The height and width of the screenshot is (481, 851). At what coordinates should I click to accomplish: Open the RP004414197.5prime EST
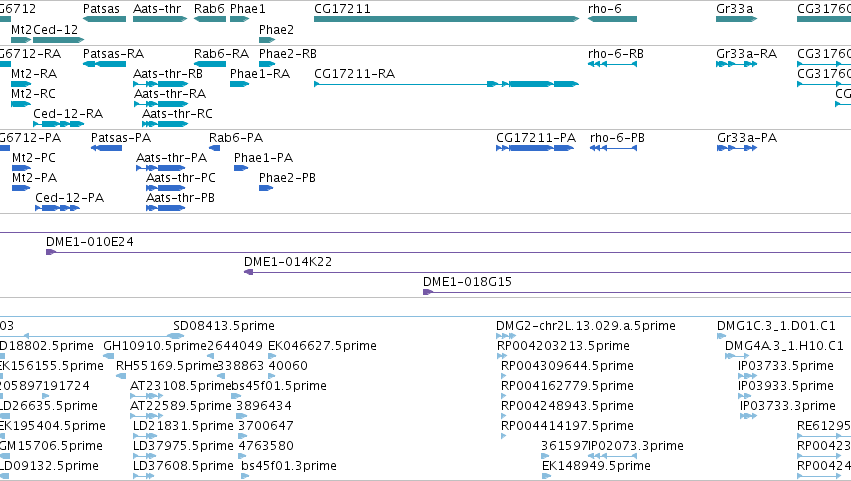pos(504,437)
